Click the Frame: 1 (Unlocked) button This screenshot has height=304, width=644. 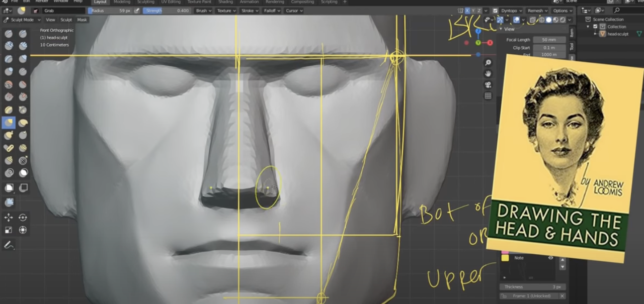coord(528,296)
